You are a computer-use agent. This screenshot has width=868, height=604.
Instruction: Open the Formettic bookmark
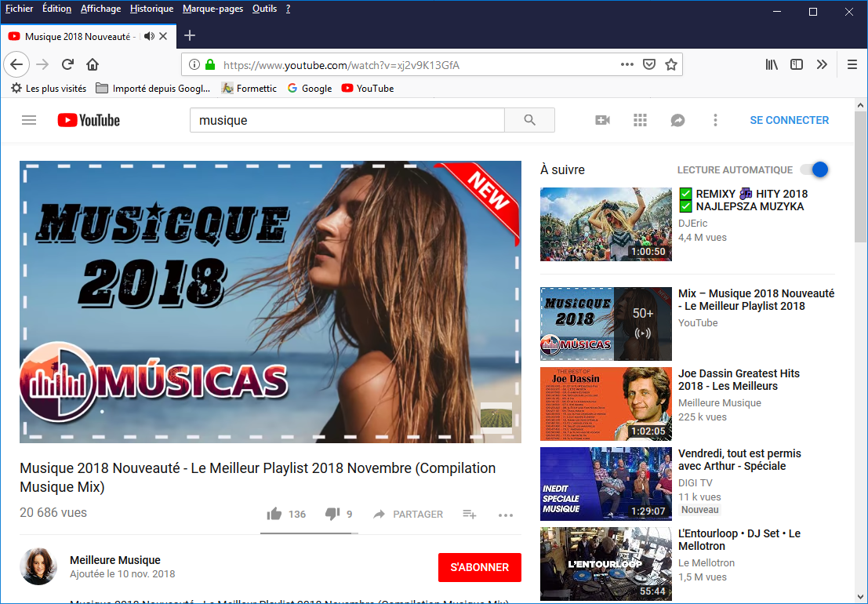249,89
